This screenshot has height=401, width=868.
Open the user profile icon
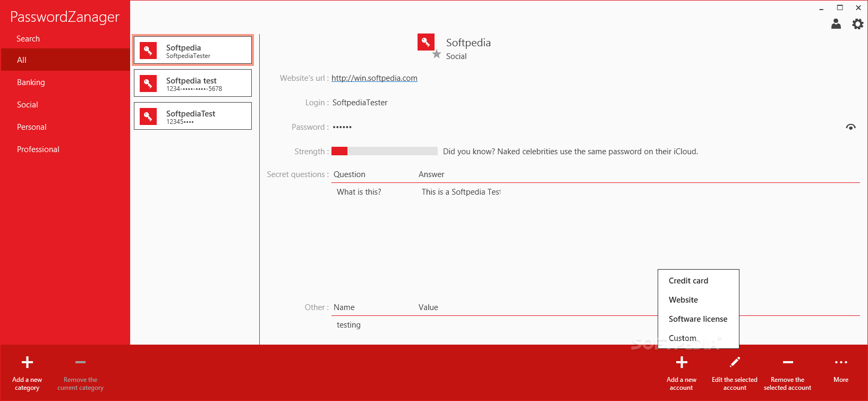click(x=836, y=24)
